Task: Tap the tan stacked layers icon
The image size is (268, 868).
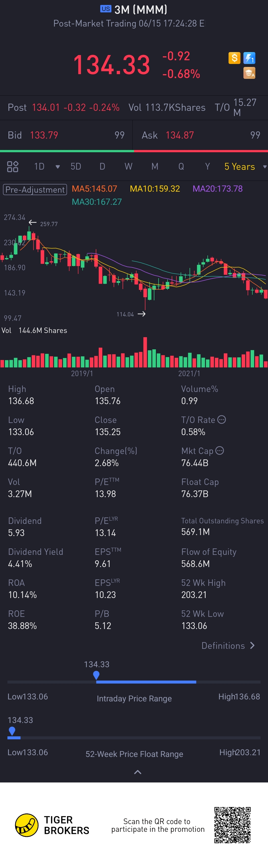Action: coord(249,73)
